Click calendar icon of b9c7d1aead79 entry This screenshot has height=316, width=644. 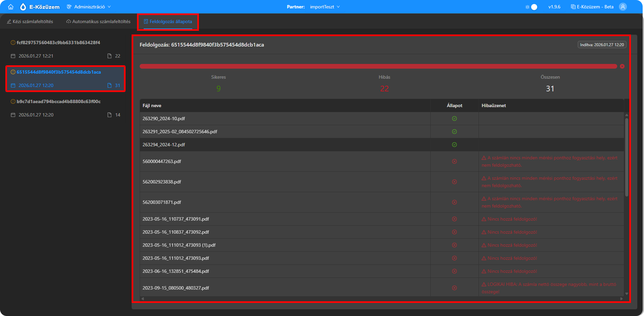(x=13, y=115)
